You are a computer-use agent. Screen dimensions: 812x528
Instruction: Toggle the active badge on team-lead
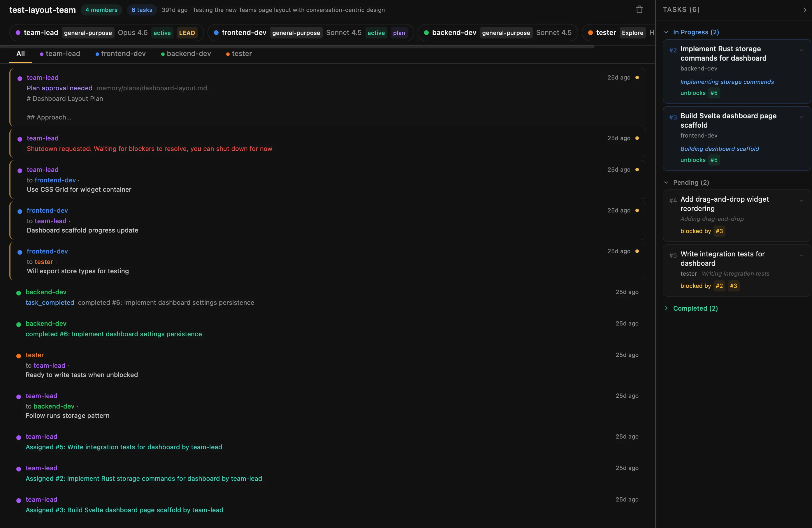[162, 33]
